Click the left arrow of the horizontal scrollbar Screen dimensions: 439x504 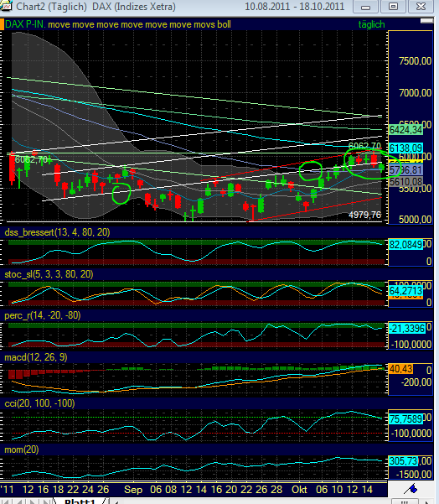click(x=116, y=501)
